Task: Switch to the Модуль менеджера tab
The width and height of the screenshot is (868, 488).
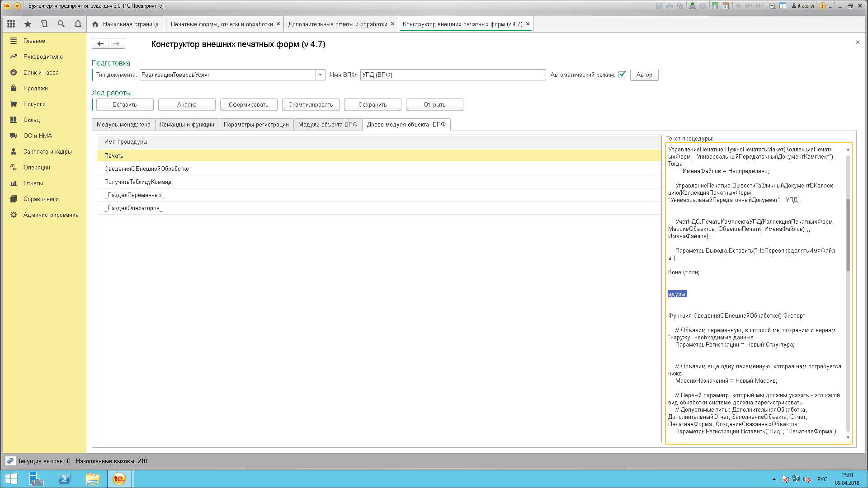Action: (x=123, y=125)
